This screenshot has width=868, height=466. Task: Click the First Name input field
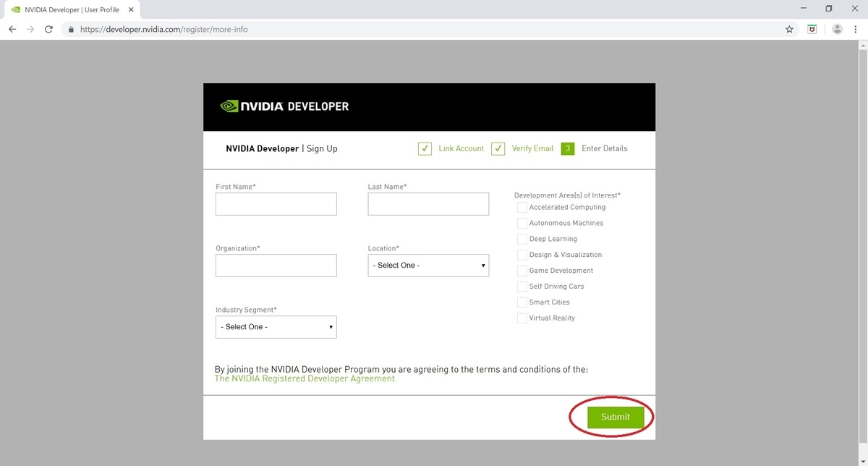tap(276, 204)
